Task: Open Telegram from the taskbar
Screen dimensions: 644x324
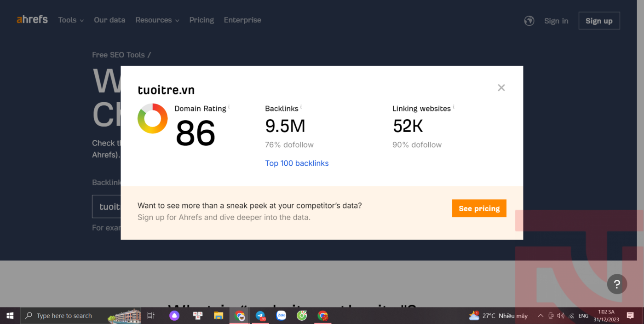Action: click(260, 316)
